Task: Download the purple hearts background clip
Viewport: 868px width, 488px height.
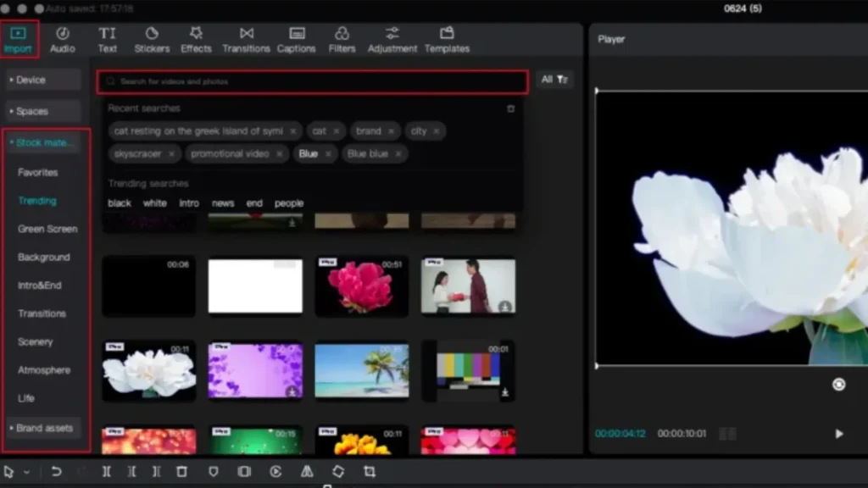Action: click(292, 392)
